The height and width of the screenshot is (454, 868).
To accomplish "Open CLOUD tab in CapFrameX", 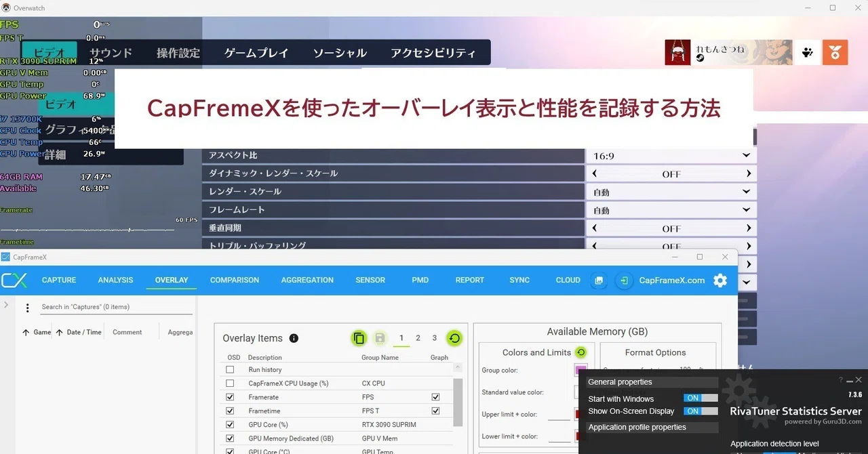I will [x=568, y=281].
